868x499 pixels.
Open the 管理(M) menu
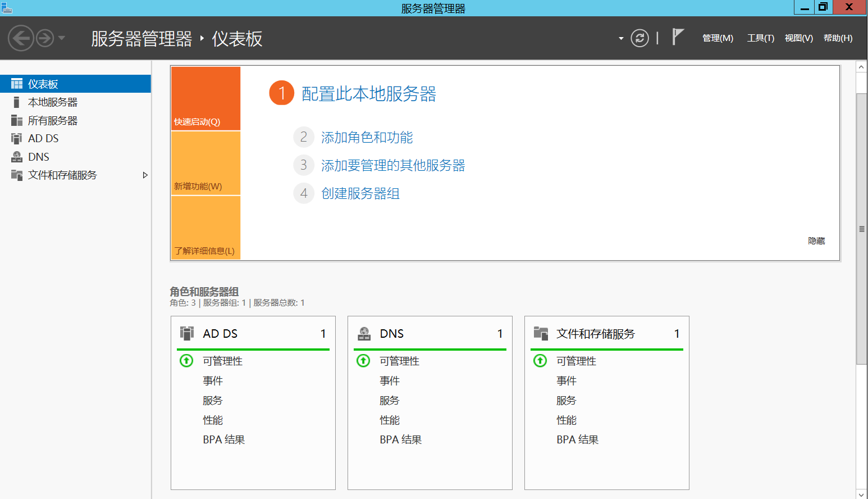pyautogui.click(x=718, y=38)
